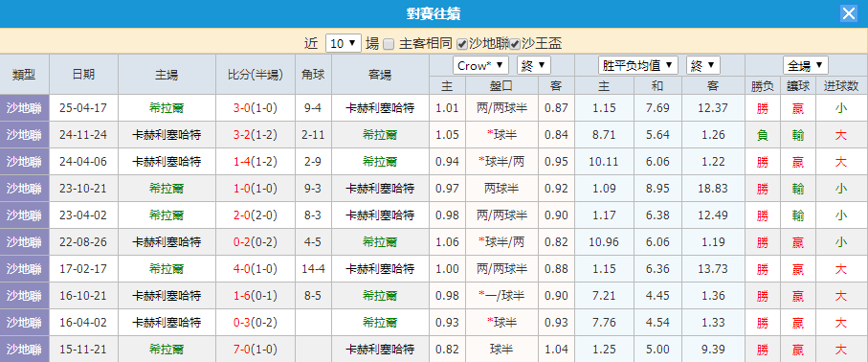
Task: Click draw odds 8.95
Action: tap(657, 189)
